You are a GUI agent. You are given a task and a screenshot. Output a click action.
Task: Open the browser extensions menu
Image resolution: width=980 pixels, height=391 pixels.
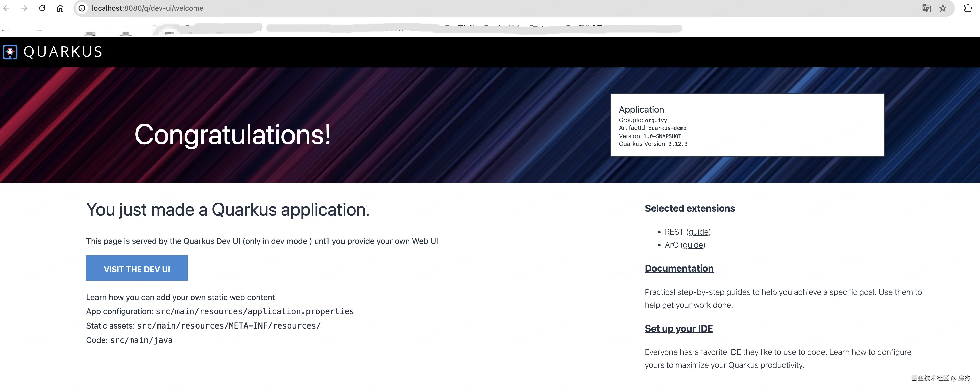coord(968,8)
